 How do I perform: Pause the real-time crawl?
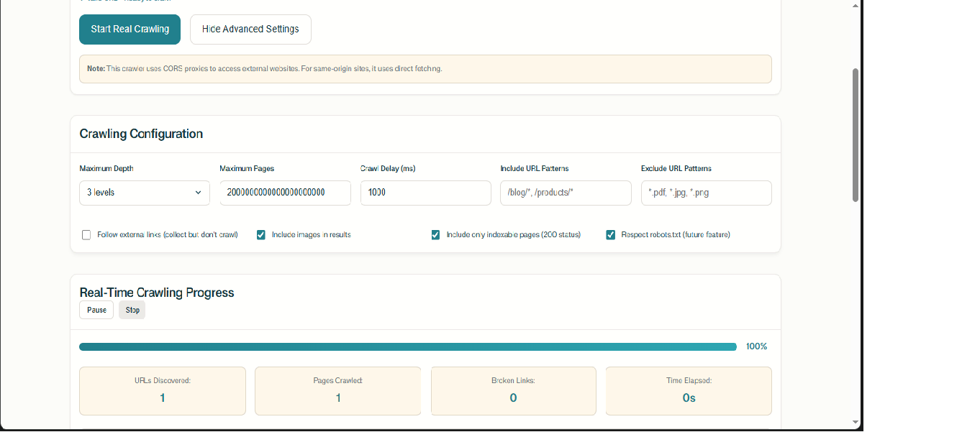(96, 310)
